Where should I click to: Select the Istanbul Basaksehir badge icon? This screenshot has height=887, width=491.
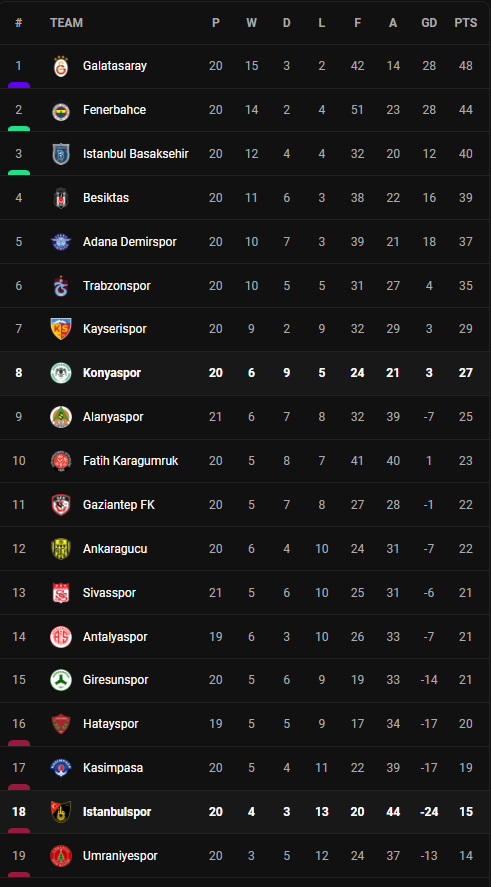61,154
